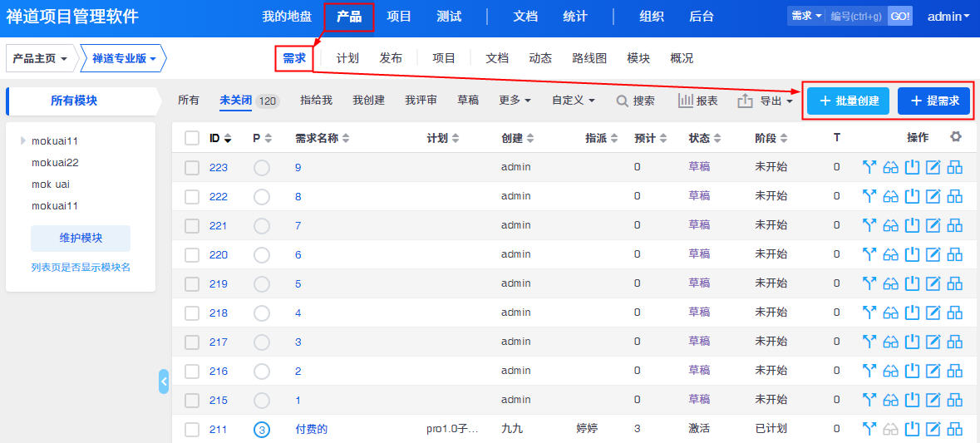This screenshot has width=980, height=443.
Task: Click the close icon for story 221
Action: 912,225
